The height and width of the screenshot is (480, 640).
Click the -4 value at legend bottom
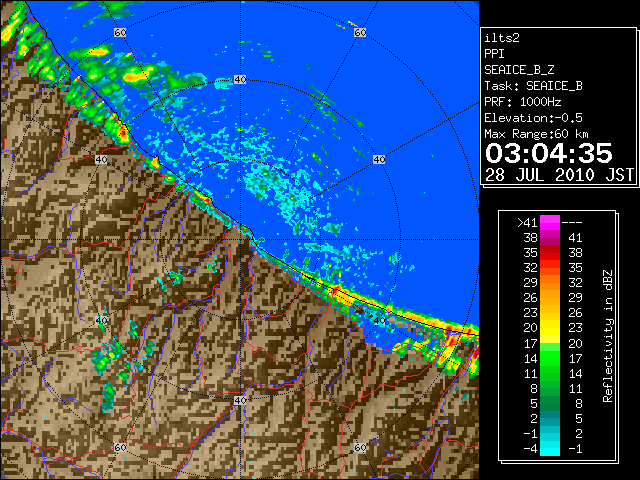[531, 449]
